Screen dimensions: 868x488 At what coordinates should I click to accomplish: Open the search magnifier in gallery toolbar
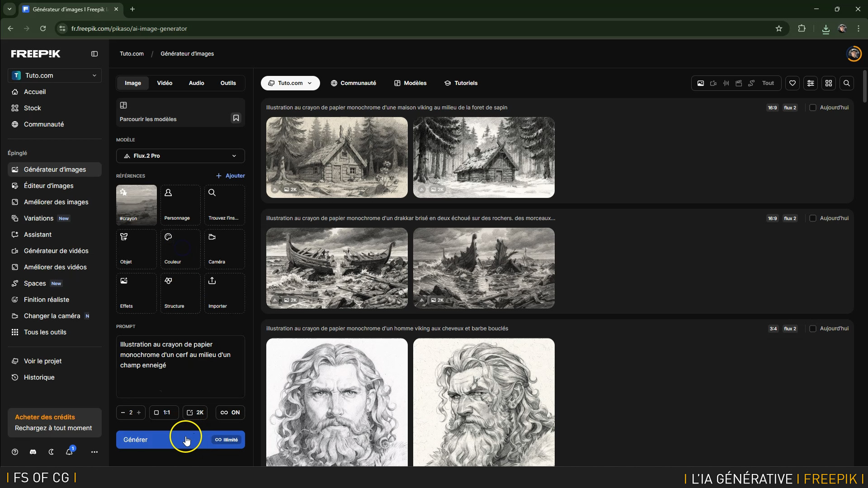847,83
